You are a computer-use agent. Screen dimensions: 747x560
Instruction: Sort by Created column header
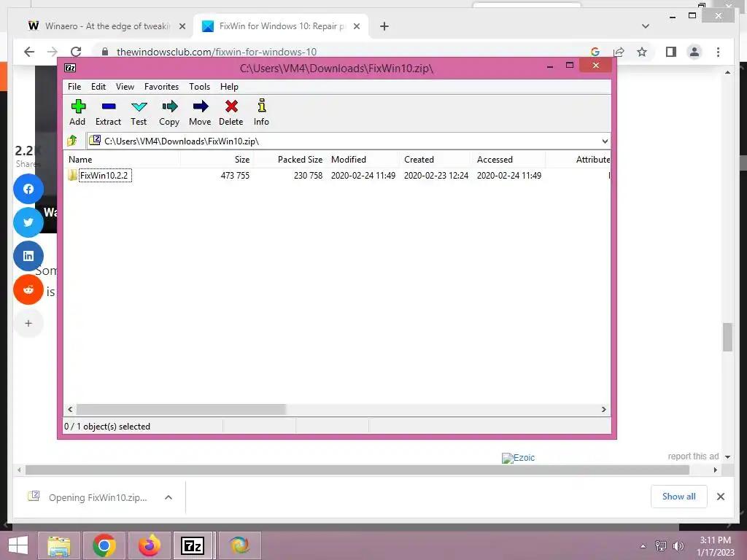[x=436, y=160]
